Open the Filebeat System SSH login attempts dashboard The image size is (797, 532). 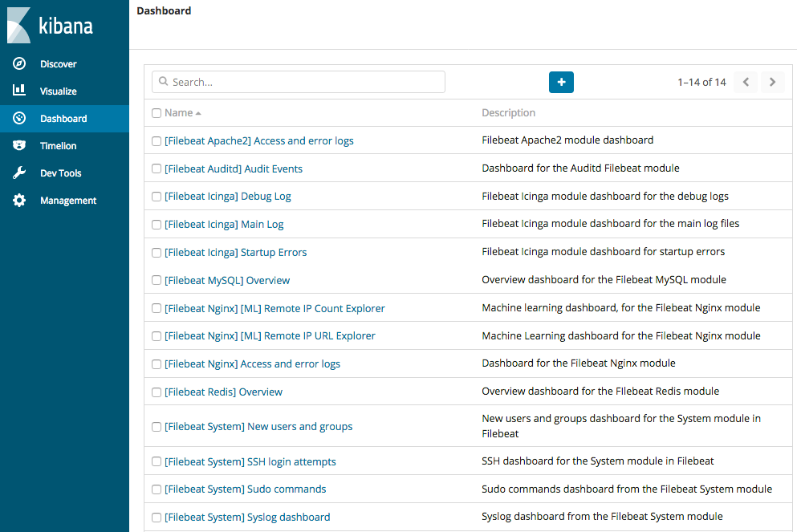tap(250, 461)
